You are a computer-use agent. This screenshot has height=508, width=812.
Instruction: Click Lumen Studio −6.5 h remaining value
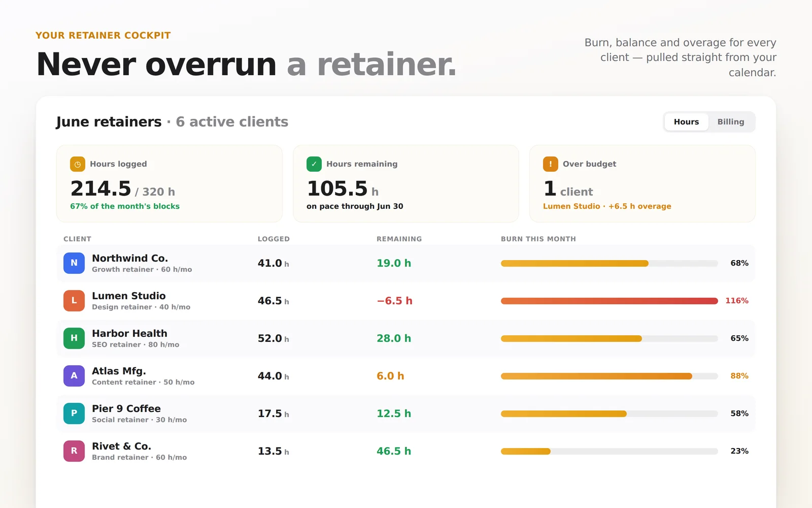tap(394, 301)
